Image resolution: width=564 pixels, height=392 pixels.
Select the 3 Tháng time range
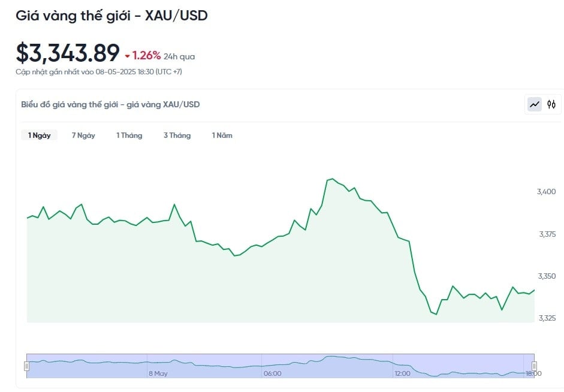point(177,135)
